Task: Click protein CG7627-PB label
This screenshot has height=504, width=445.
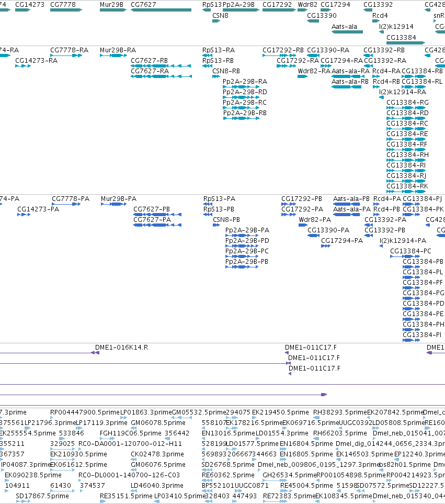Action: tap(152, 209)
